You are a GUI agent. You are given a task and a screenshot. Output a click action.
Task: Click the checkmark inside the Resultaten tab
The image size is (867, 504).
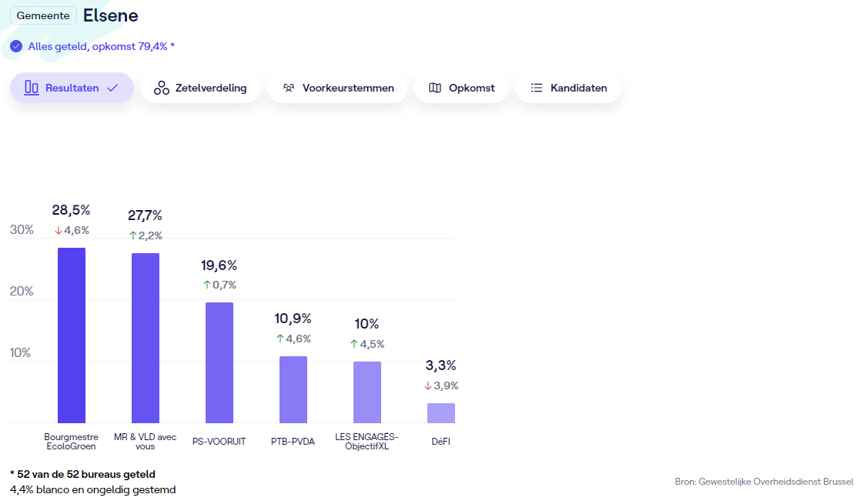coord(112,88)
